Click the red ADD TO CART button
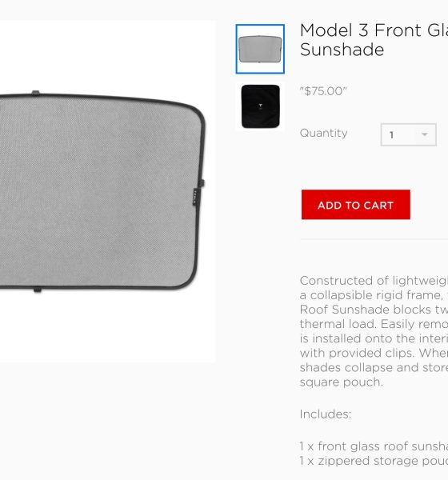 pyautogui.click(x=355, y=205)
